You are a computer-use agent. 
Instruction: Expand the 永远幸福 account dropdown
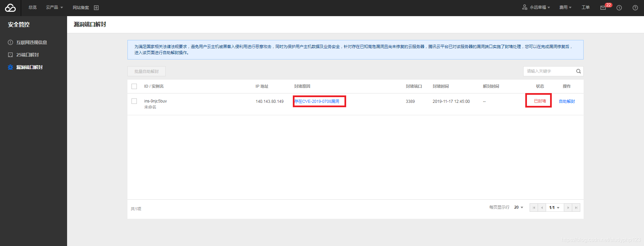(x=540, y=7)
